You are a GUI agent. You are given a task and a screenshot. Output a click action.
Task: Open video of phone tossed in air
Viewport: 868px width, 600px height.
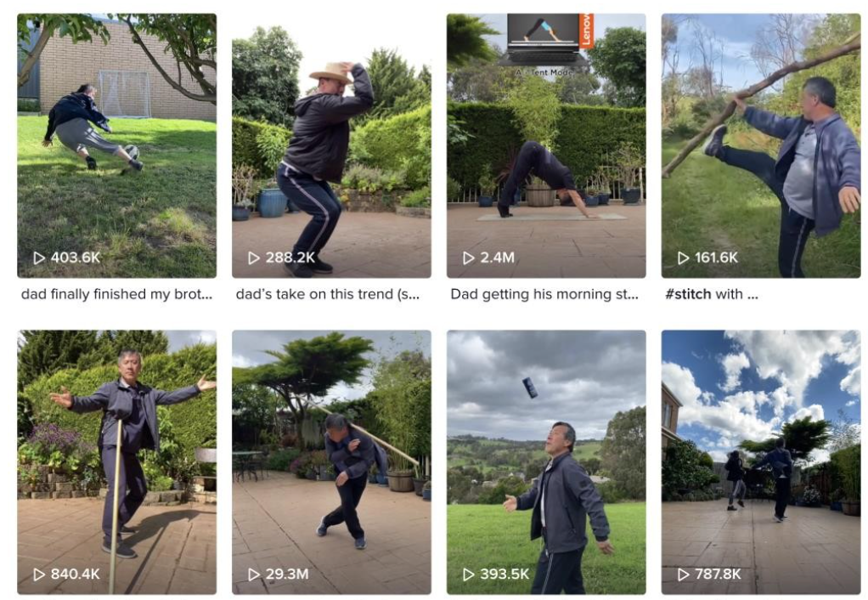(x=546, y=462)
